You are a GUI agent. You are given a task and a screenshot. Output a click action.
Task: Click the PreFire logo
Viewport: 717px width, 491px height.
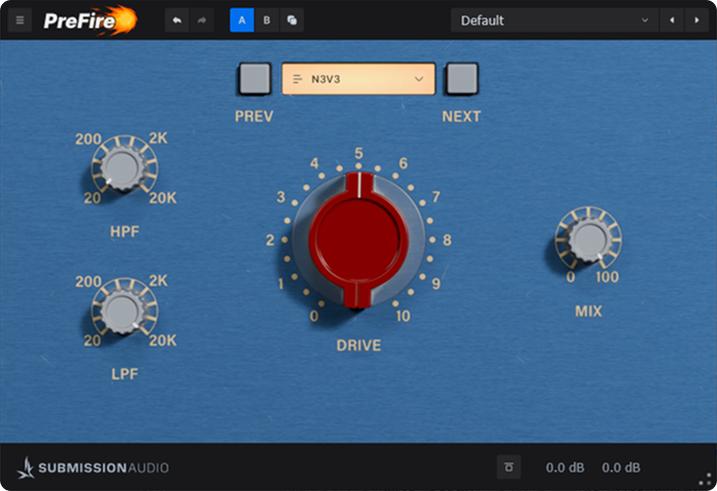90,20
